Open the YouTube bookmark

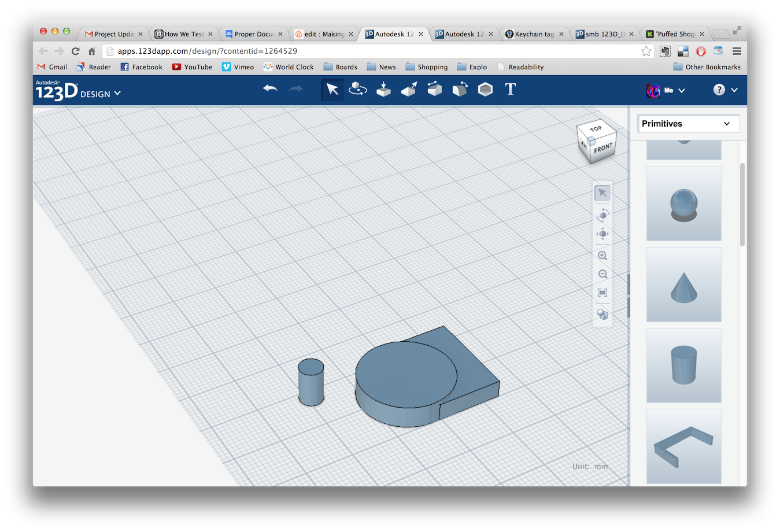coord(193,67)
